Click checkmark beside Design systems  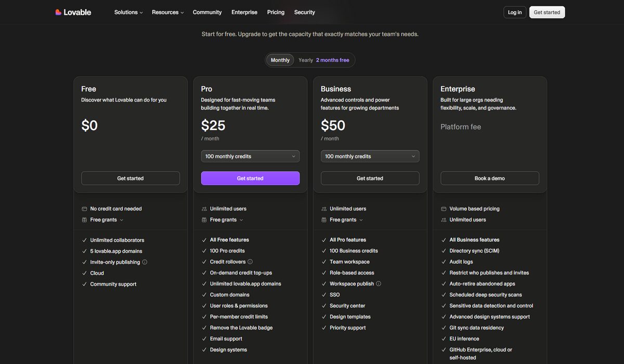(204, 349)
